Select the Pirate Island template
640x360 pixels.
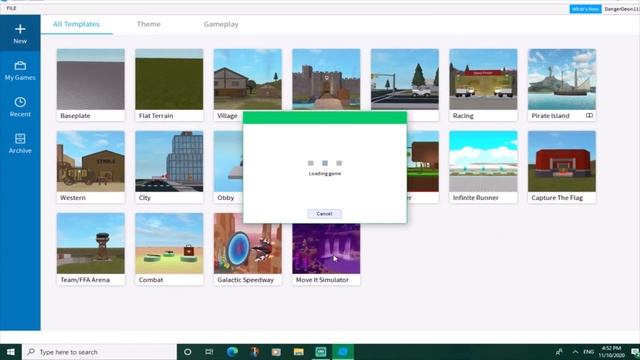[x=562, y=85]
